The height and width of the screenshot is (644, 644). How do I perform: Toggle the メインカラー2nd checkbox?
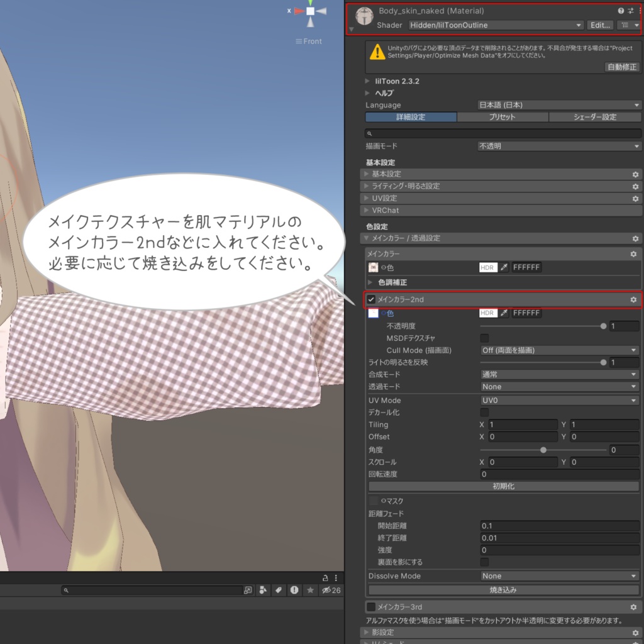pyautogui.click(x=371, y=299)
